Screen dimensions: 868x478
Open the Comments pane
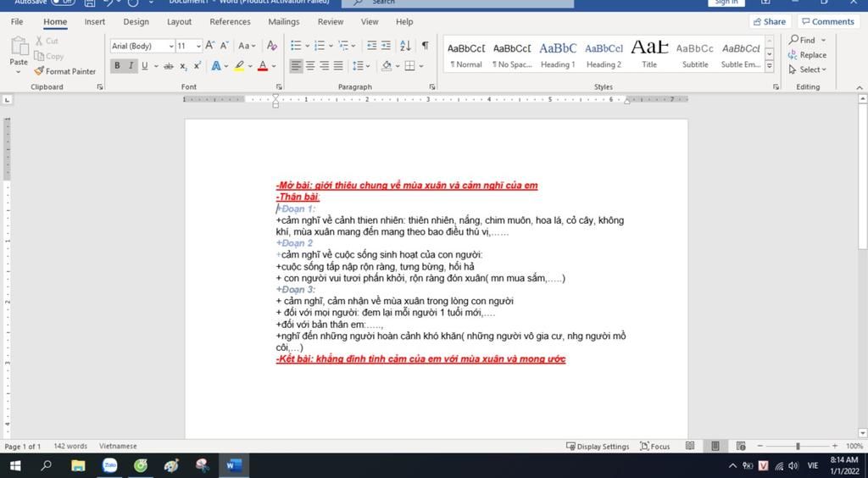pos(826,21)
